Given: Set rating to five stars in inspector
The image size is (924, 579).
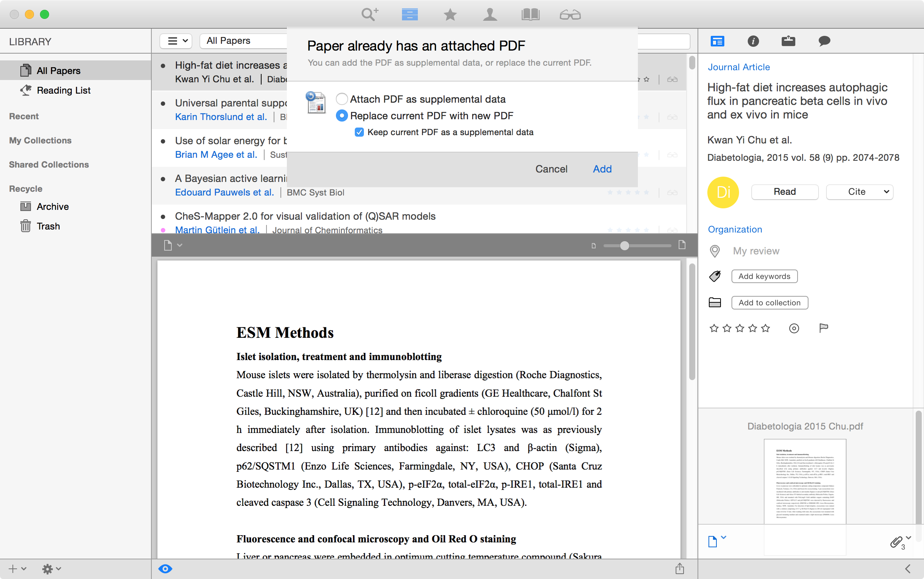Looking at the screenshot, I should [765, 328].
